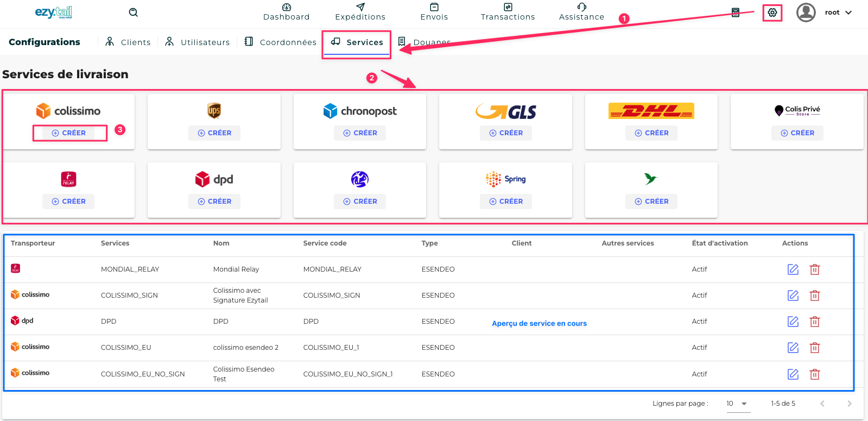Click the colissimo card logo

click(68, 111)
